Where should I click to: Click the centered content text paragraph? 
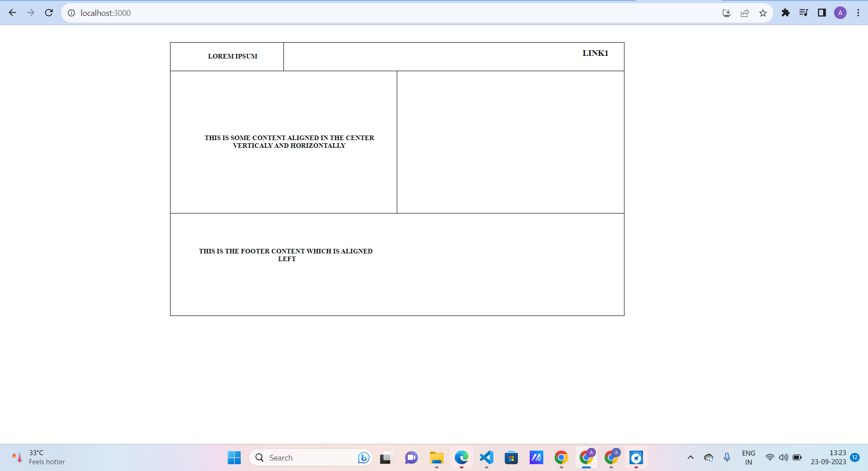289,141
